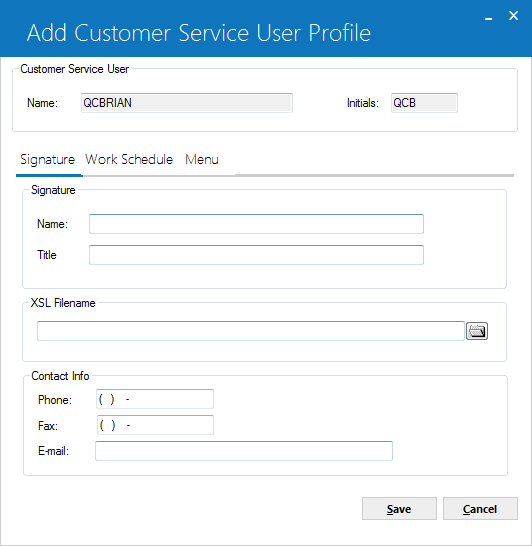This screenshot has height=546, width=532.
Task: Click the QCB Initials field
Action: click(x=424, y=103)
